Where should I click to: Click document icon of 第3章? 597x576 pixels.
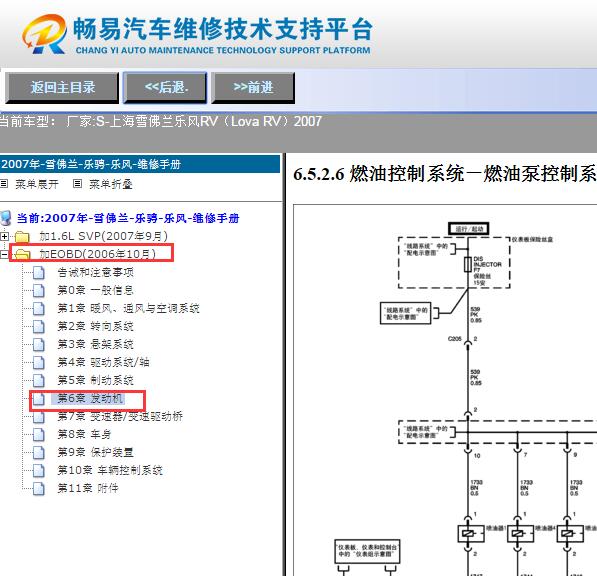(x=38, y=345)
